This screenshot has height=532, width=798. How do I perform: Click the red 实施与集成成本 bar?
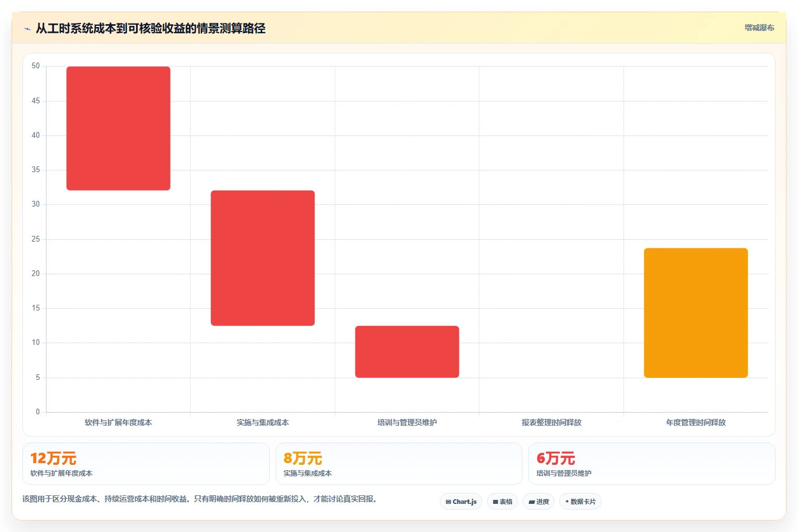pos(262,258)
